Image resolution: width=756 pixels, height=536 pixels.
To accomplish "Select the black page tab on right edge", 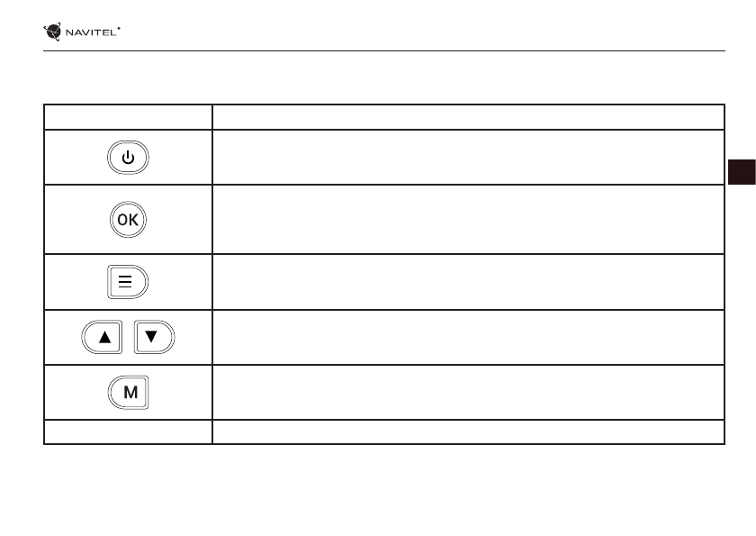I will point(742,172).
